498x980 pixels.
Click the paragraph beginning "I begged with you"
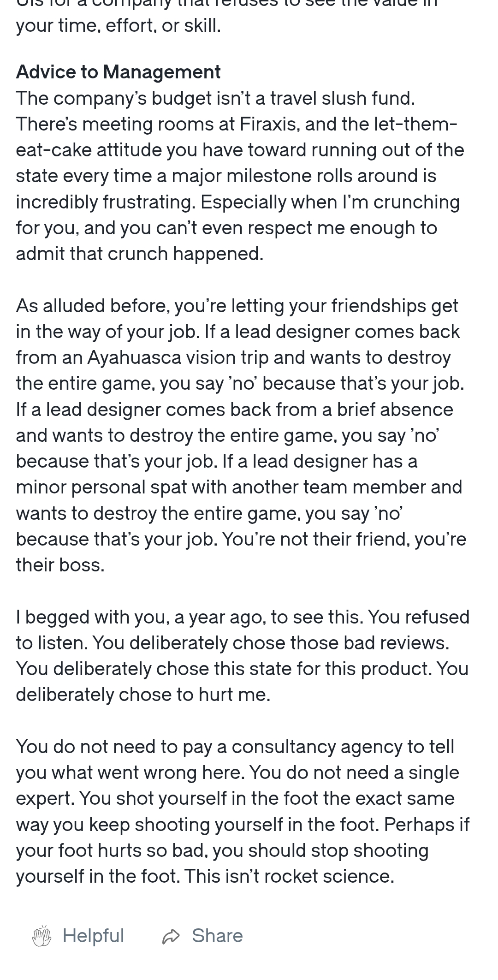tap(242, 656)
